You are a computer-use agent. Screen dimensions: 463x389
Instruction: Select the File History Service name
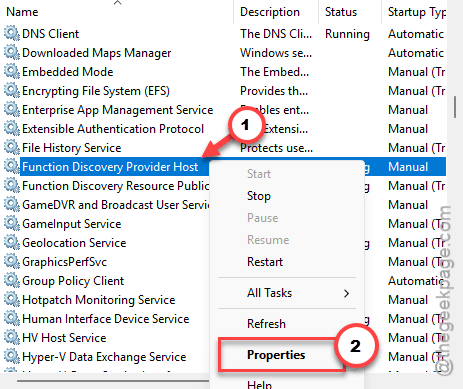tap(72, 148)
